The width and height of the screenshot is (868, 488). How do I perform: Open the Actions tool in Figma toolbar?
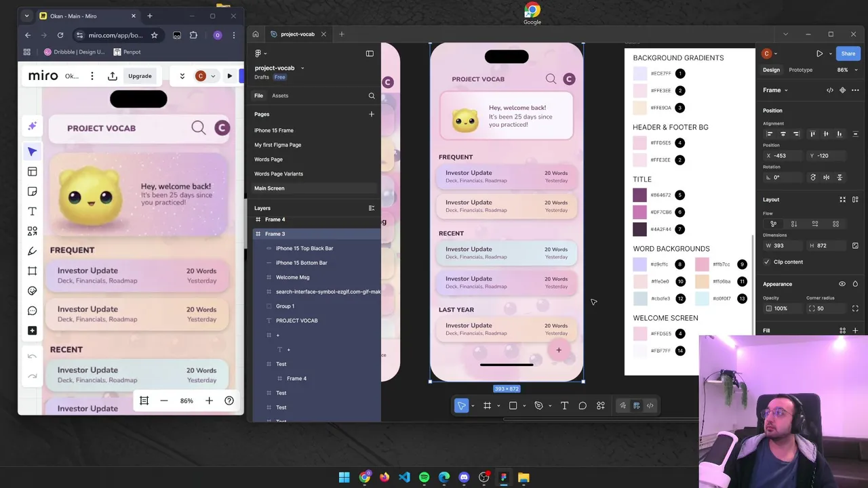click(x=601, y=405)
